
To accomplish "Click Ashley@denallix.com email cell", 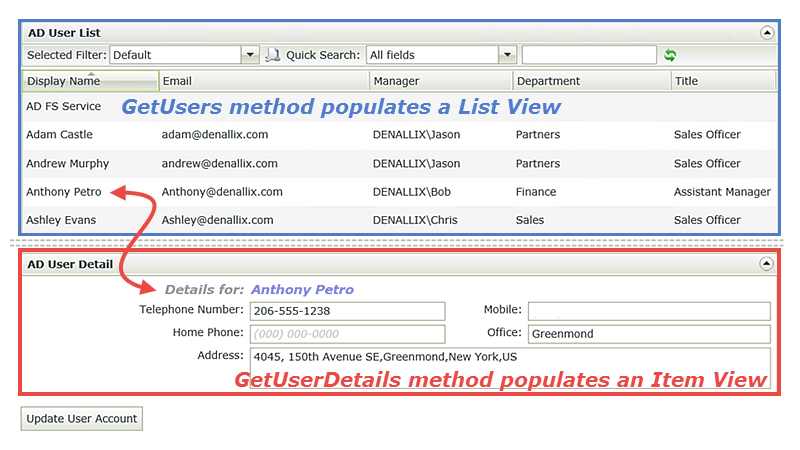I will point(217,220).
